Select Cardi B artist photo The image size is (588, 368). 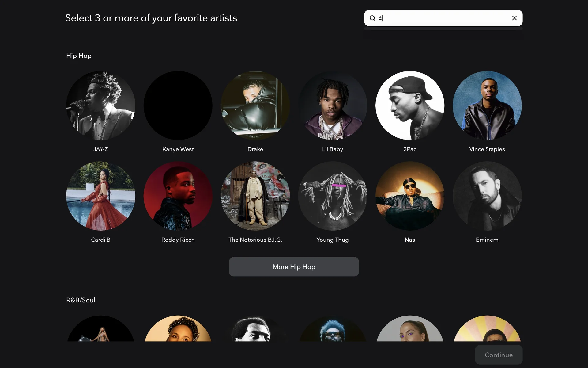click(101, 196)
